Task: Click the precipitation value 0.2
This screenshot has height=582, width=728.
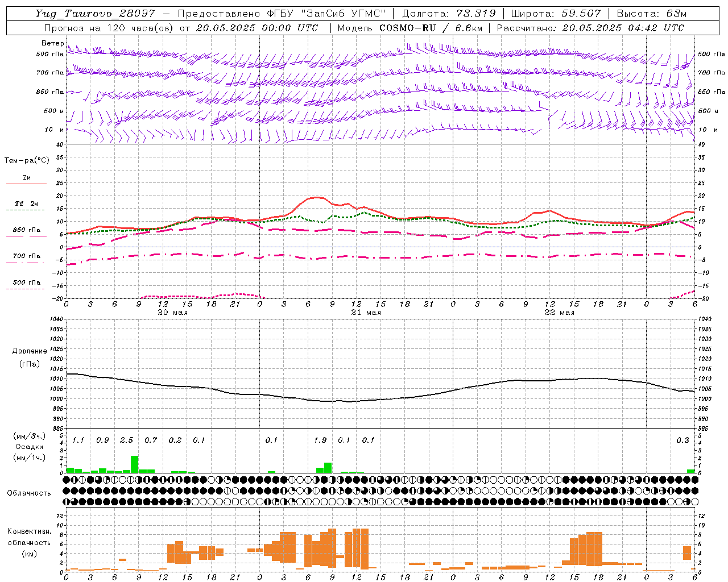Action: 175,440
